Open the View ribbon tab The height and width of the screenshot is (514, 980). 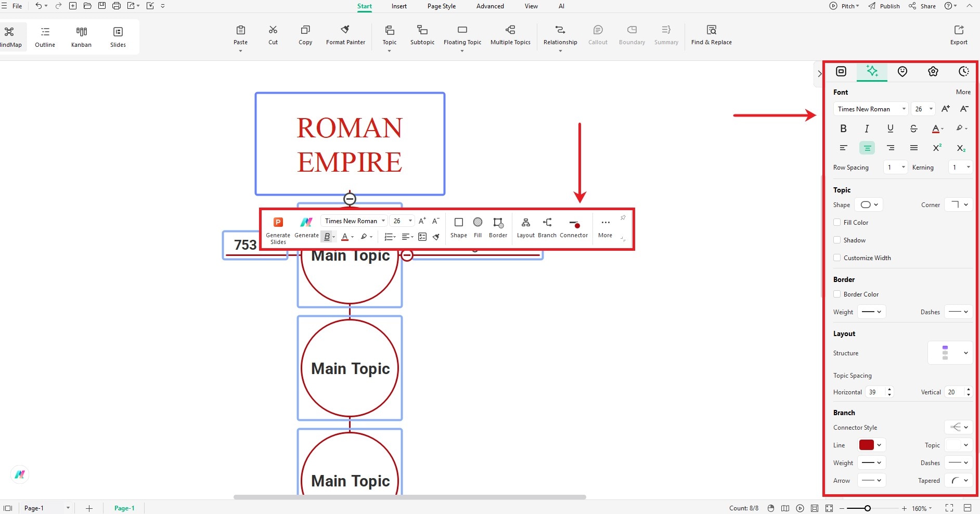531,6
